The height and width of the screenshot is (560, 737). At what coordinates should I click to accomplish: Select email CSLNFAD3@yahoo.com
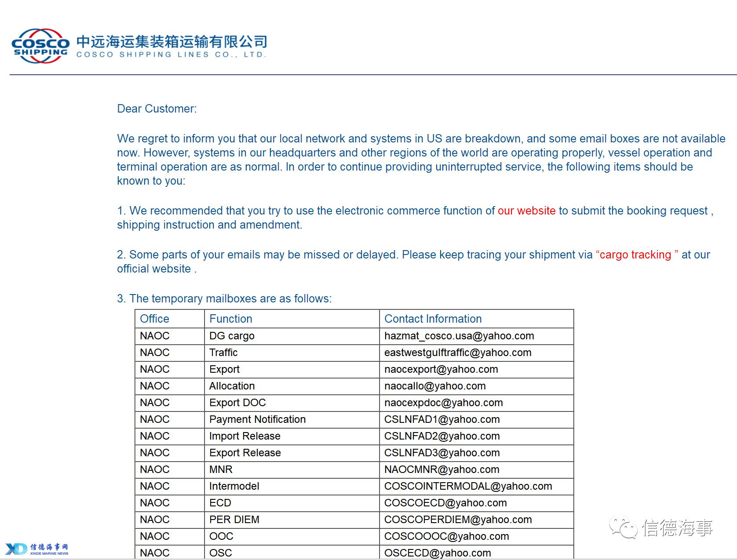click(442, 453)
